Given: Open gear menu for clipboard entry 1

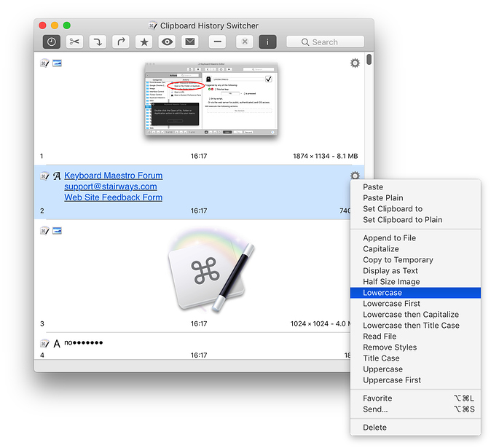Looking at the screenshot, I should [355, 63].
